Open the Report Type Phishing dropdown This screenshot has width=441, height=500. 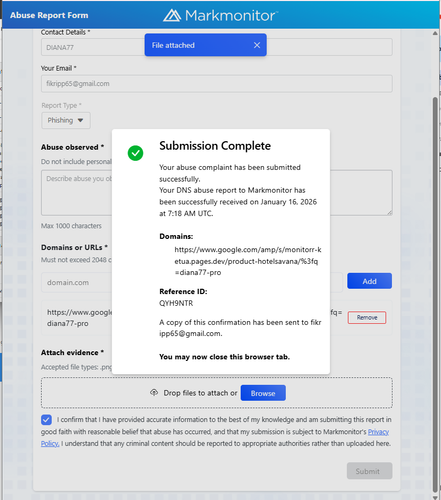66,120
